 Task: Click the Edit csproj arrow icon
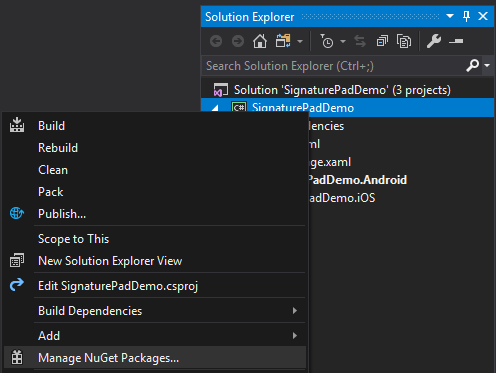[x=17, y=285]
